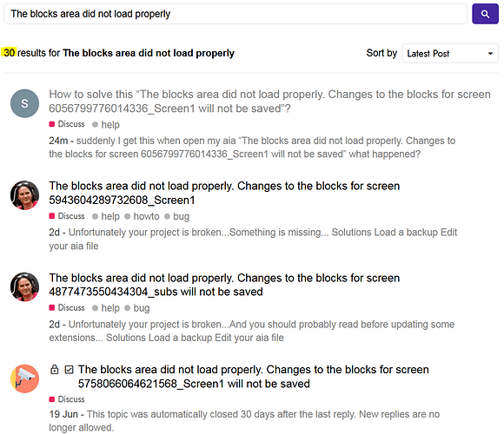Open avatar of 487747355043​4304_subs post author
This screenshot has width=504, height=434.
(24, 286)
